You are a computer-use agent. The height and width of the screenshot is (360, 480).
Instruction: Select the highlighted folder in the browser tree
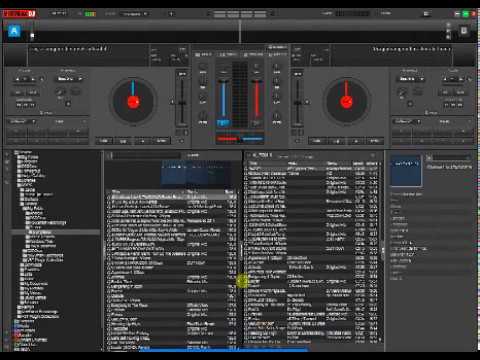tap(55, 232)
